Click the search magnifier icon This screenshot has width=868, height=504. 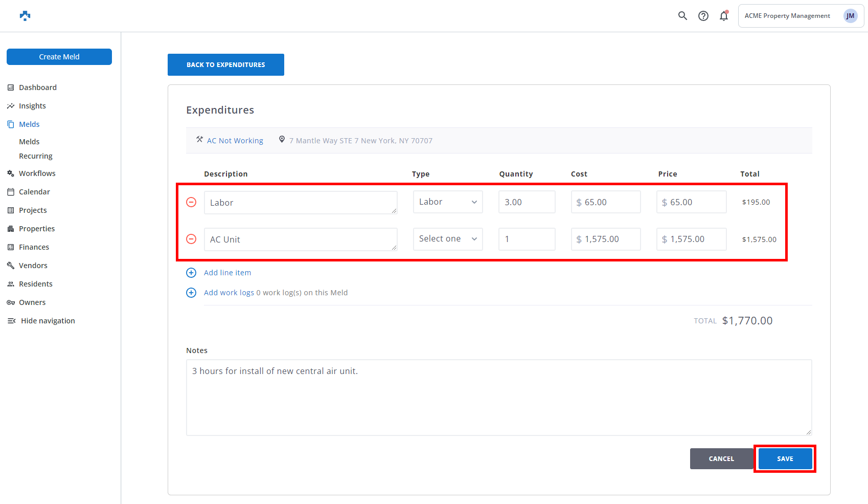[x=682, y=16]
